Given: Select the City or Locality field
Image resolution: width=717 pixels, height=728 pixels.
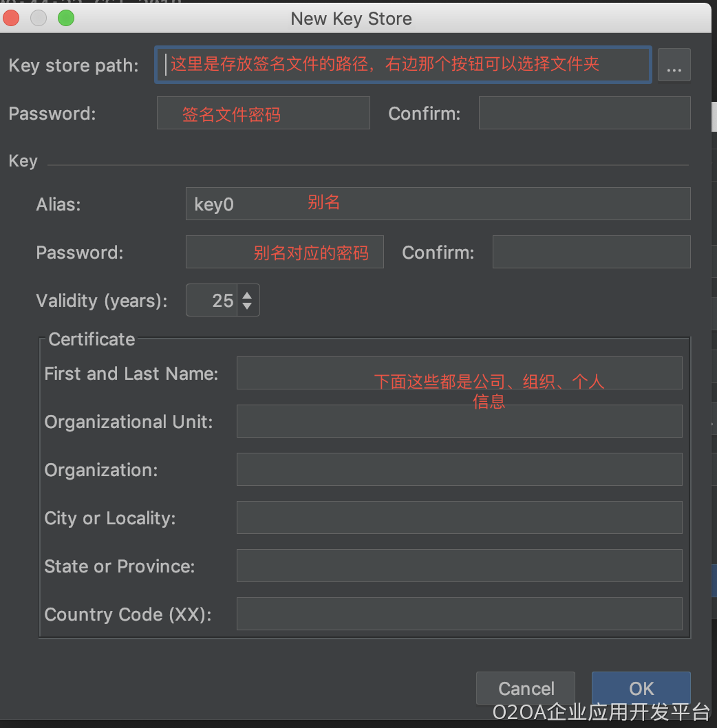Looking at the screenshot, I should tap(459, 517).
